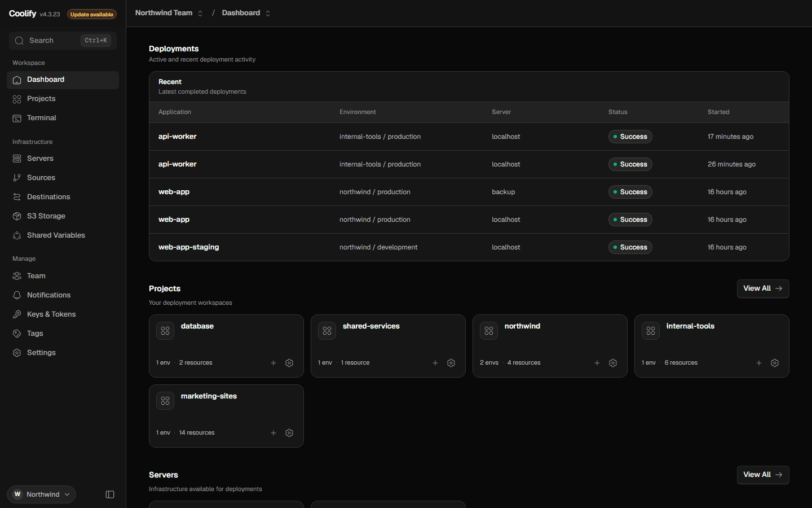Open Projects in the sidebar
Screen dimensions: 812x508
pos(63,99)
